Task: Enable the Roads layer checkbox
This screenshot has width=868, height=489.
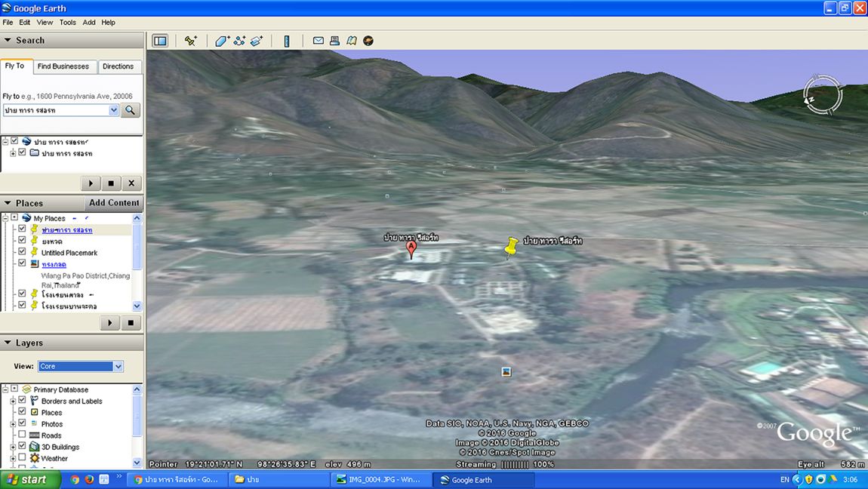Action: tap(22, 435)
